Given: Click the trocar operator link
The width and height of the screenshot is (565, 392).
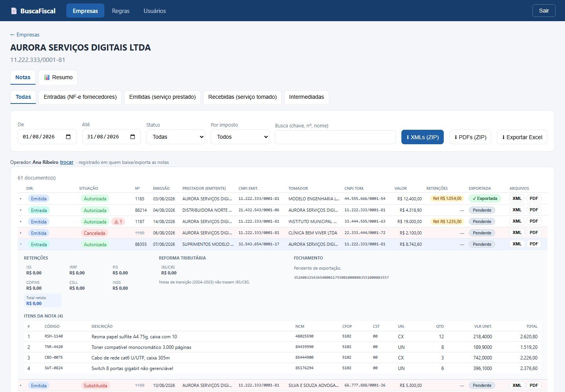Looking at the screenshot, I should coord(67,162).
